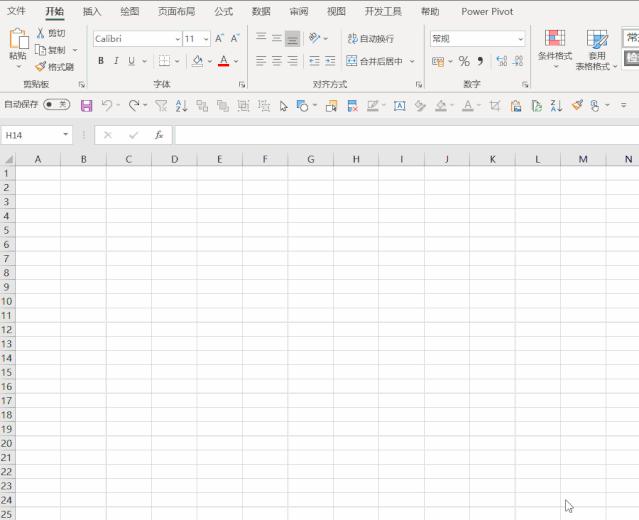Select middle vertical alignment
The image size is (639, 520).
pos(277,39)
